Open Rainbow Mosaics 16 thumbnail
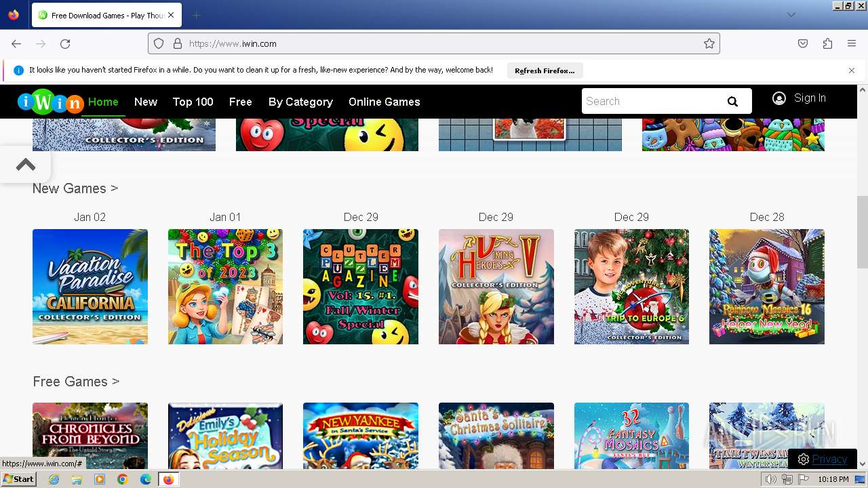The image size is (868, 488). [x=767, y=287]
